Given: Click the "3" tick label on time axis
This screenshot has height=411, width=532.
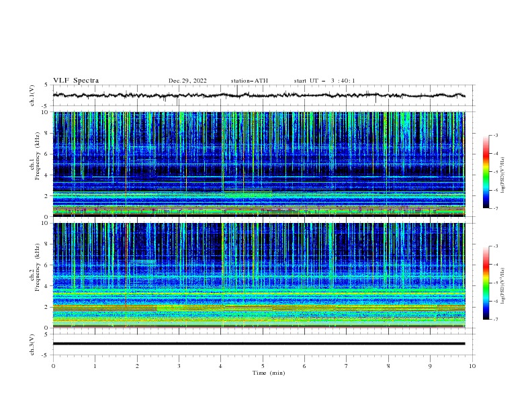Looking at the screenshot, I should (x=179, y=366).
